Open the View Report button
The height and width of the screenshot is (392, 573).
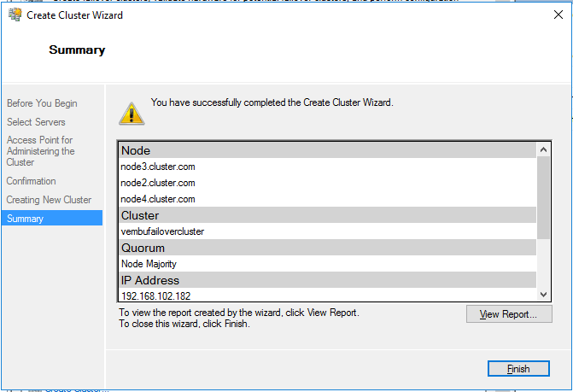click(x=509, y=314)
